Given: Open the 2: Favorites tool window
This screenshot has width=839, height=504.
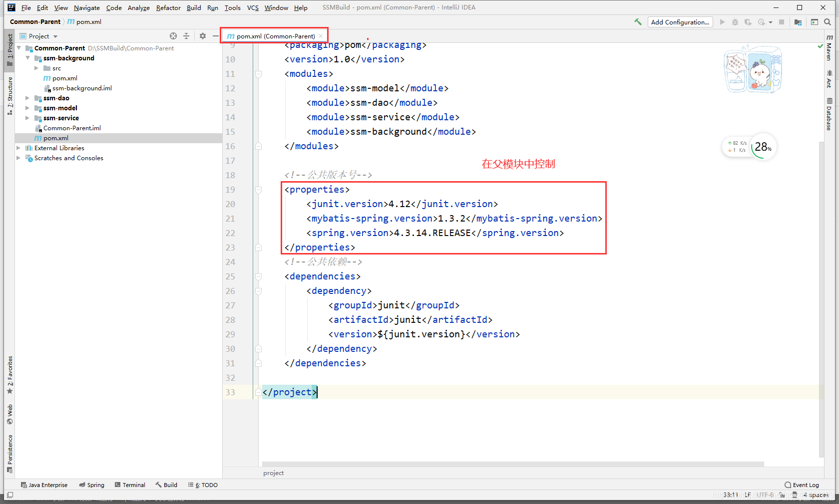Looking at the screenshot, I should 9,374.
